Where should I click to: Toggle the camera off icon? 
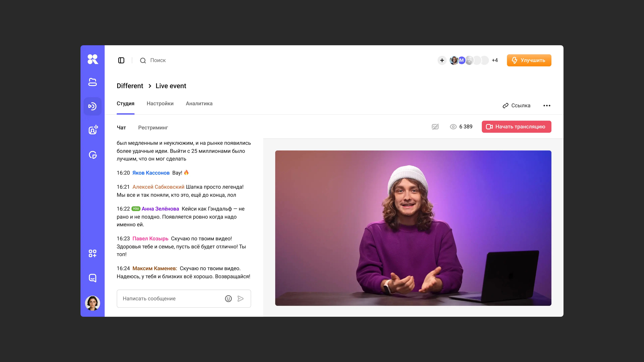click(x=435, y=127)
